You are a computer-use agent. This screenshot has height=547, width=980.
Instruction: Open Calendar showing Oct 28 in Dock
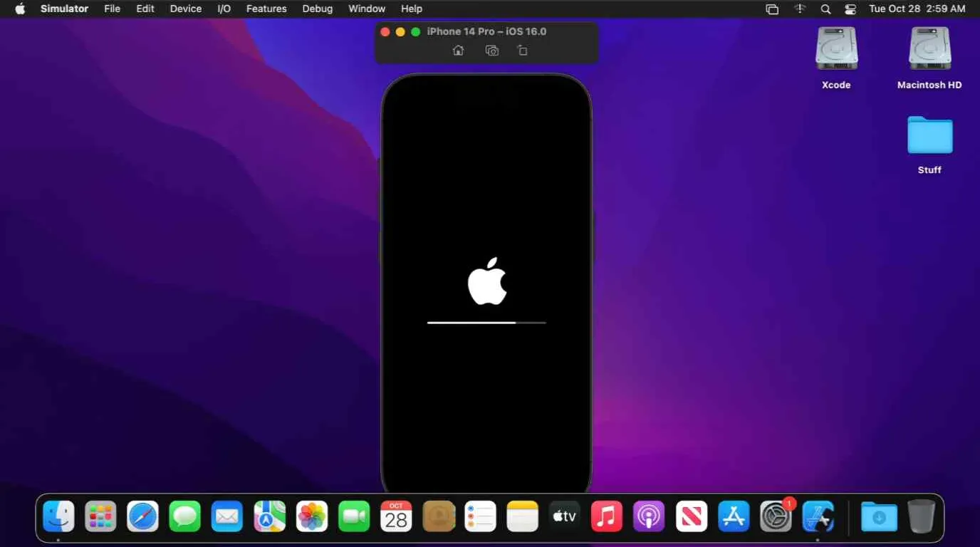[x=396, y=516]
